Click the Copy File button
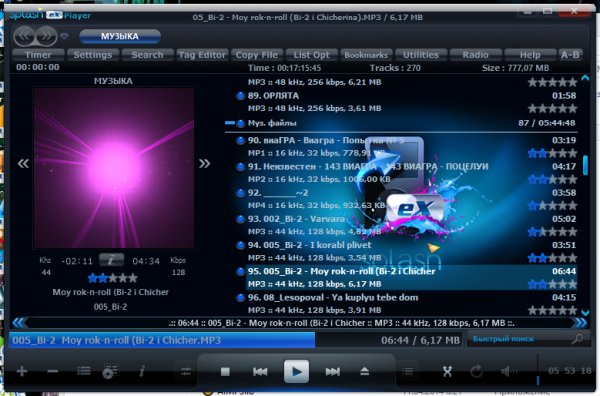Screen dimensions: 600x396 point(257,55)
